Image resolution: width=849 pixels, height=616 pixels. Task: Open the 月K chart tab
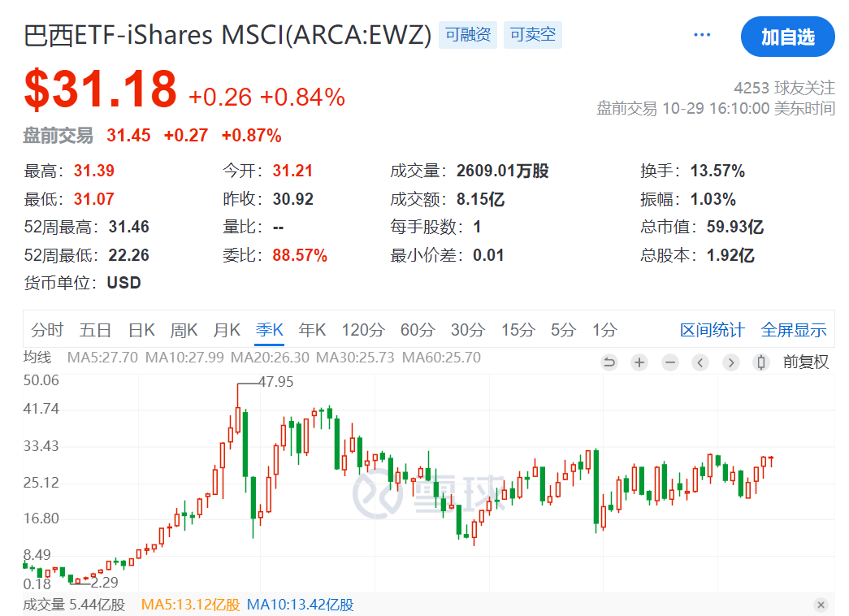click(x=227, y=330)
